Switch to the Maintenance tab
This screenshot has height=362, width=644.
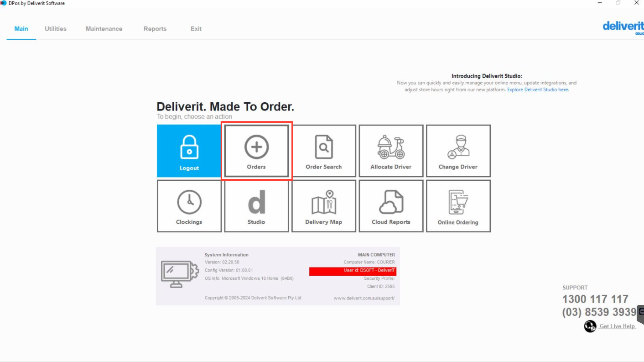click(104, 29)
